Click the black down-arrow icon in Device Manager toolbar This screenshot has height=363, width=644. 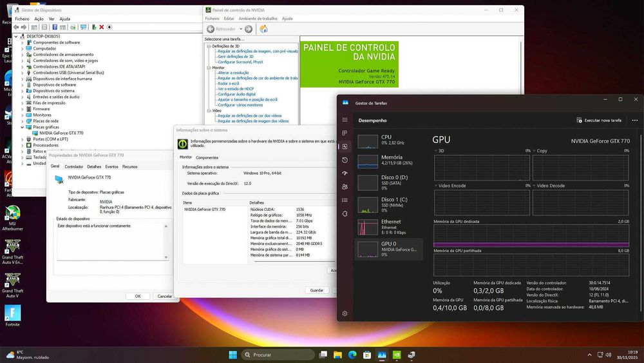(x=109, y=27)
